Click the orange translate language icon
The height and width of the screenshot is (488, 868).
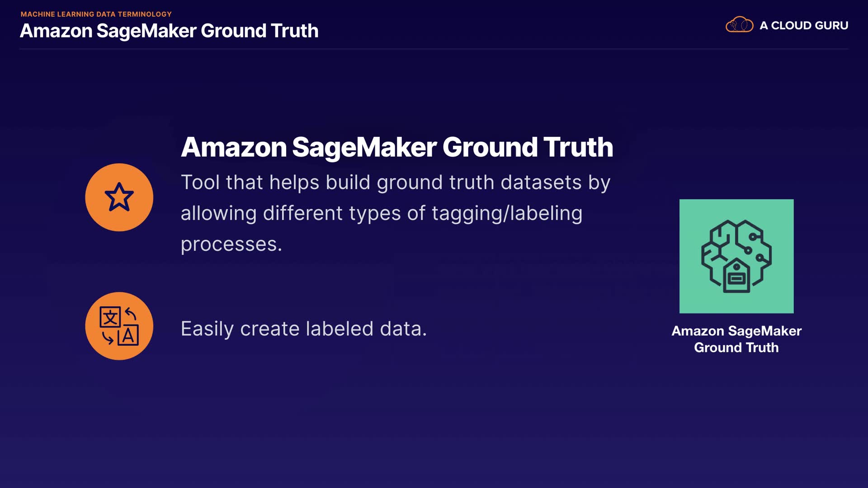pyautogui.click(x=119, y=326)
